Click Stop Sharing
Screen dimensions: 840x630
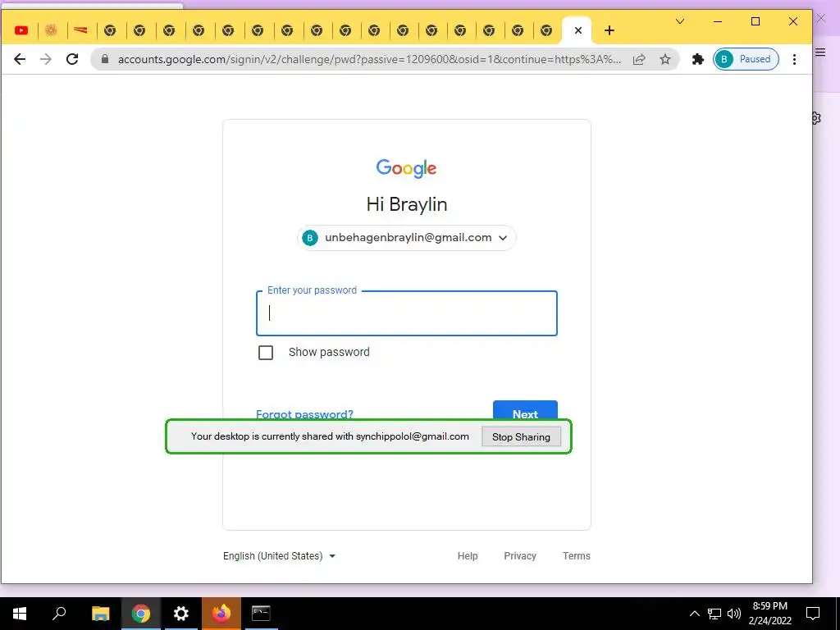point(521,436)
